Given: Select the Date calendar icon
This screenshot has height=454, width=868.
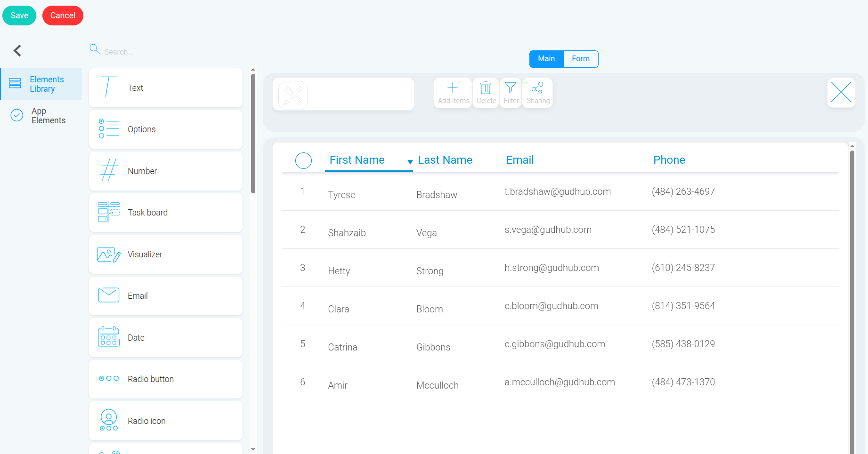Looking at the screenshot, I should pyautogui.click(x=109, y=337).
